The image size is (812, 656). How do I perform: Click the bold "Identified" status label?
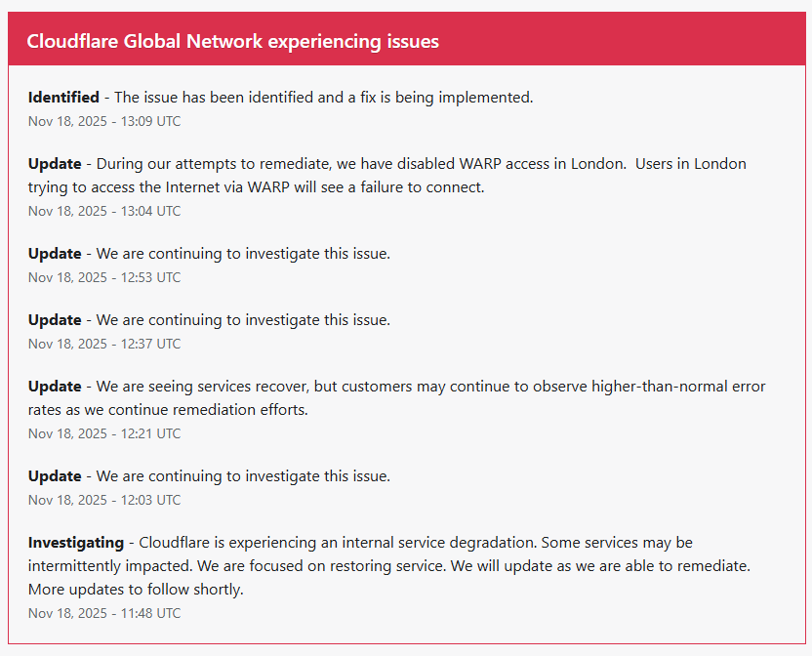click(63, 98)
